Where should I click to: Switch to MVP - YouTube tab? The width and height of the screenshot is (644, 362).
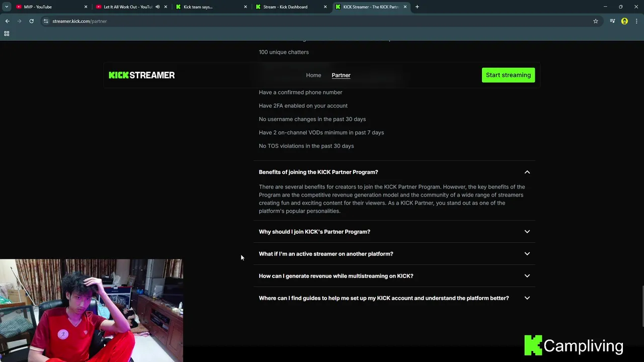click(51, 7)
